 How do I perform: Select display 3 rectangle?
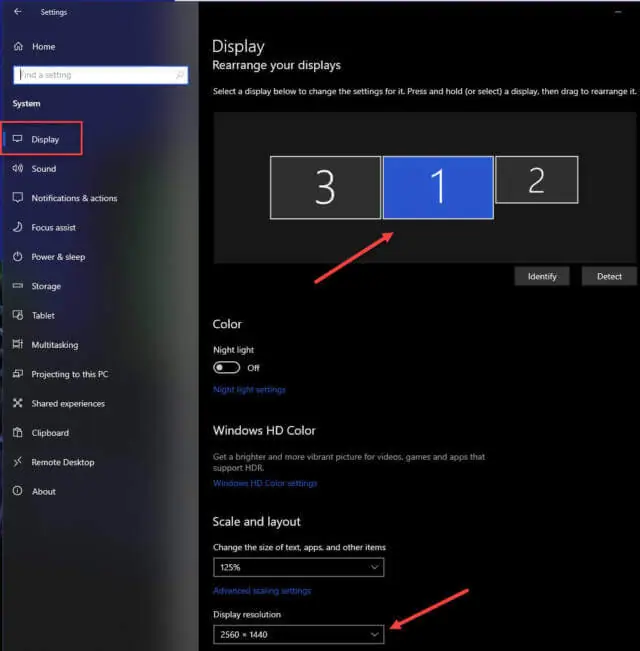tap(325, 187)
